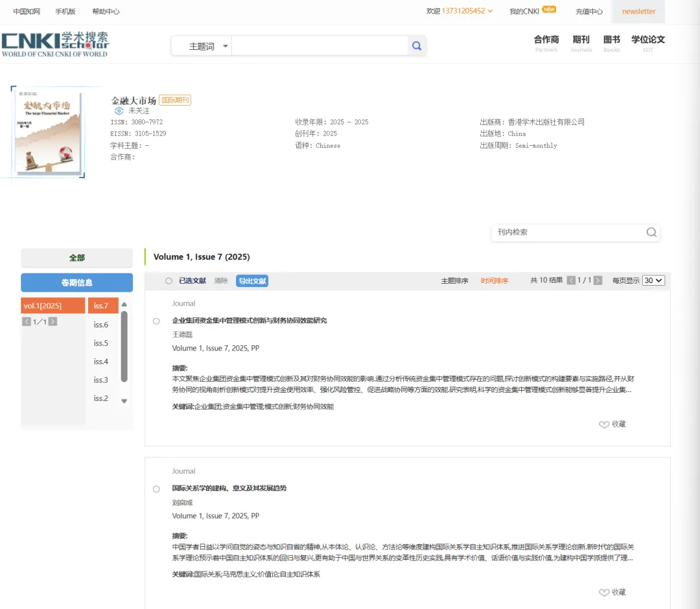Click the 导出文献 export button
The width and height of the screenshot is (700, 609).
(x=251, y=281)
